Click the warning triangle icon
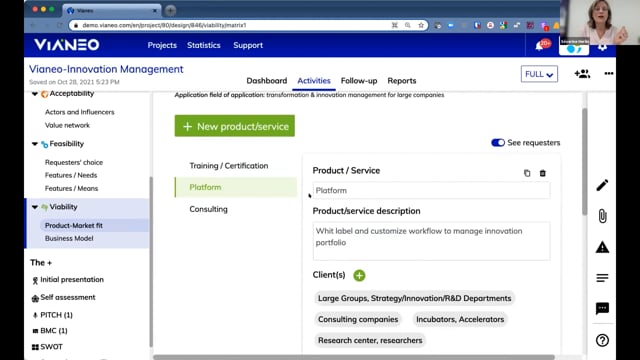The width and height of the screenshot is (640, 360). [x=602, y=247]
